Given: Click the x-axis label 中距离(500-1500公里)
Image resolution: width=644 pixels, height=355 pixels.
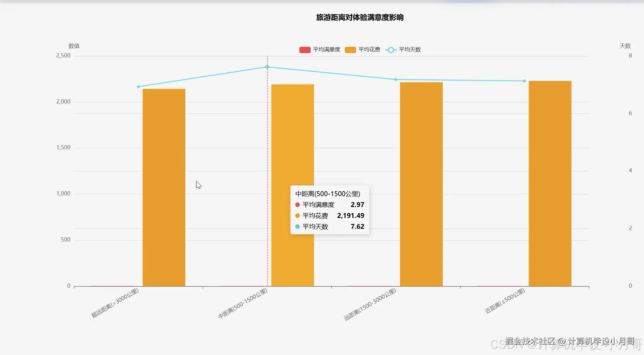Looking at the screenshot, I should [x=242, y=303].
